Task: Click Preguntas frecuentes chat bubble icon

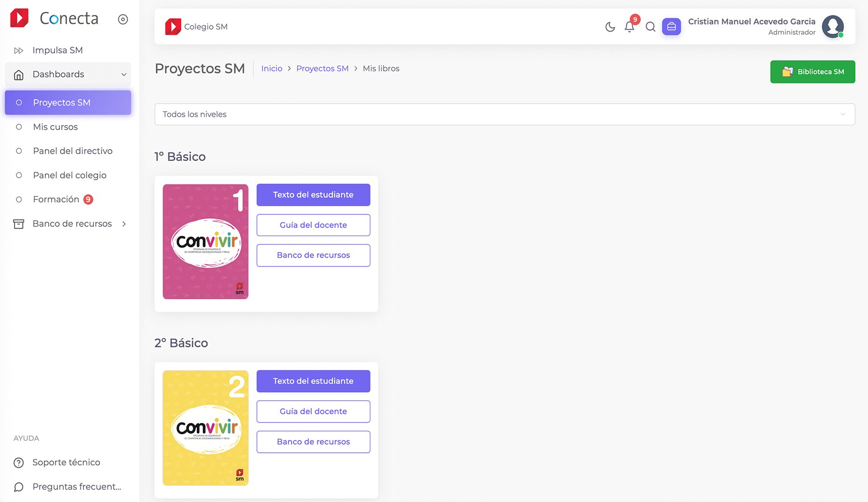Action: 19,487
